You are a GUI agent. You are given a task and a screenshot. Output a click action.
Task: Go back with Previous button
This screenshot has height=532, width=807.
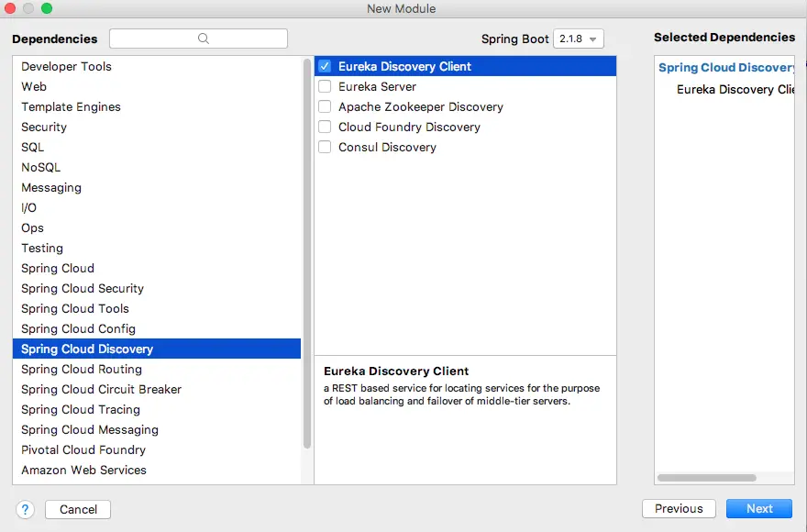tap(679, 508)
